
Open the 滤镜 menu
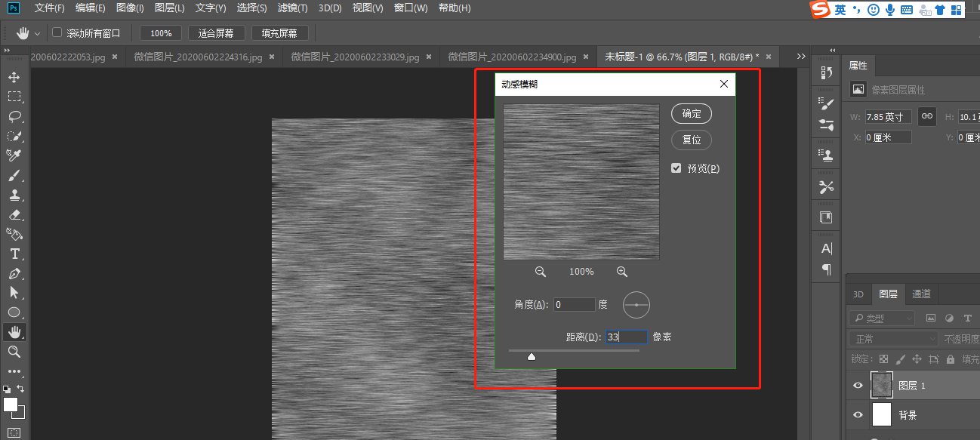pyautogui.click(x=292, y=8)
